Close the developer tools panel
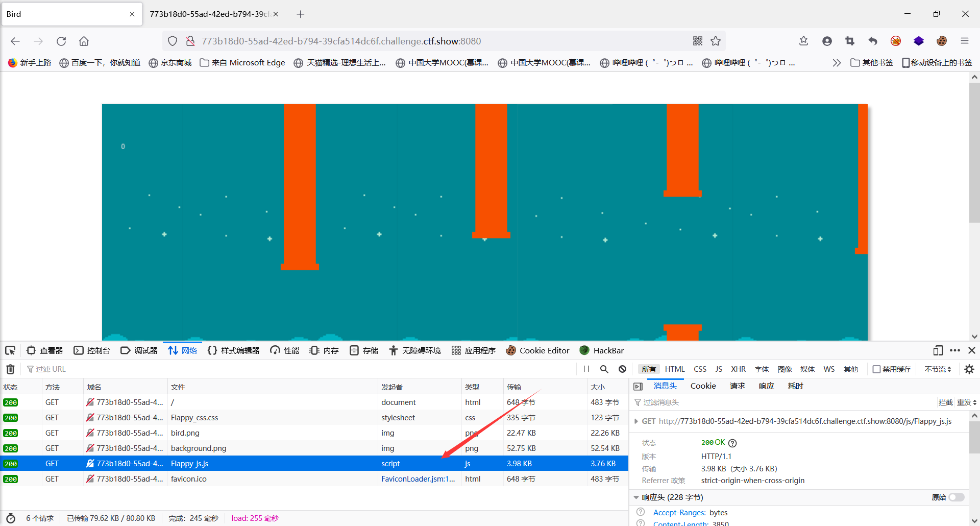This screenshot has height=526, width=980. coord(972,351)
